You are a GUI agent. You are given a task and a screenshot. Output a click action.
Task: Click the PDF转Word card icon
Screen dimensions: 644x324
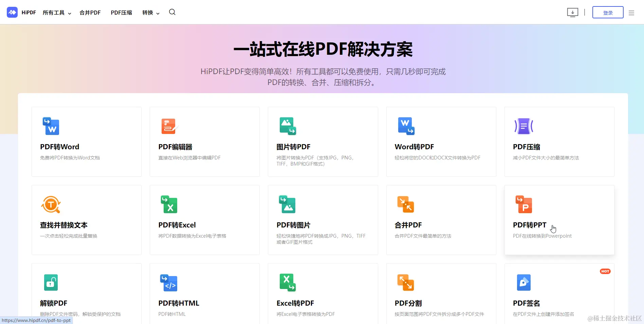coord(51,126)
